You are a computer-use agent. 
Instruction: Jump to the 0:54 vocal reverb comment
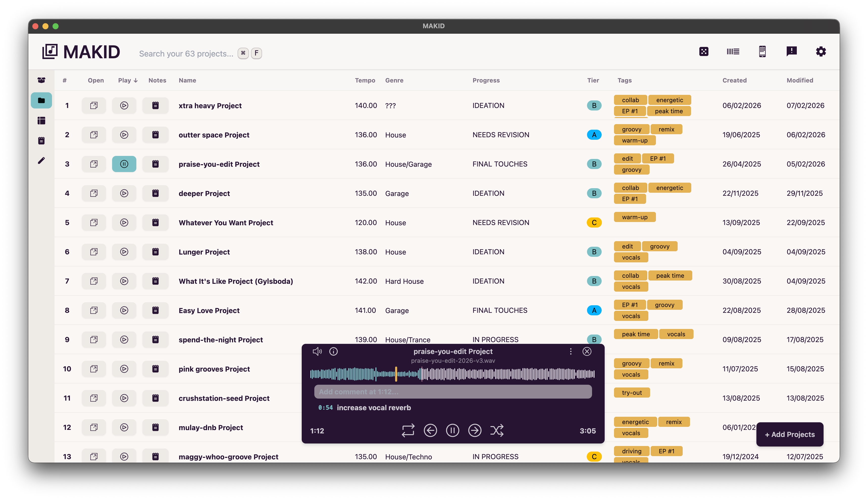325,408
